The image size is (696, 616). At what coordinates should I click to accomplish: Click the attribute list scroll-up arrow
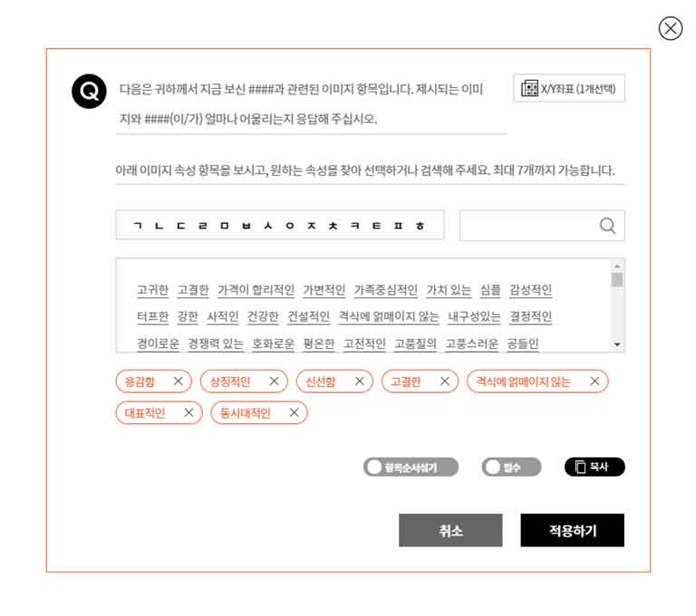click(x=617, y=265)
